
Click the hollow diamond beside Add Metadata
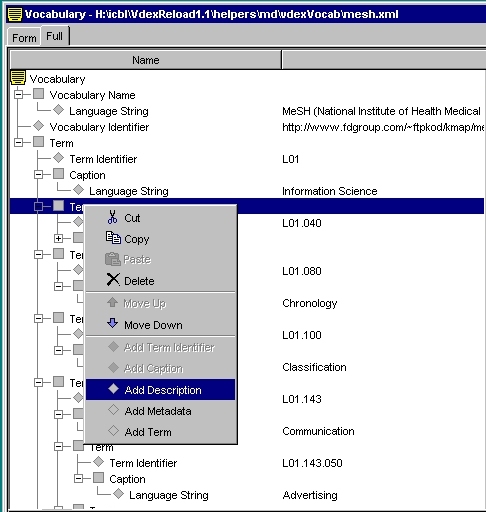pos(113,410)
